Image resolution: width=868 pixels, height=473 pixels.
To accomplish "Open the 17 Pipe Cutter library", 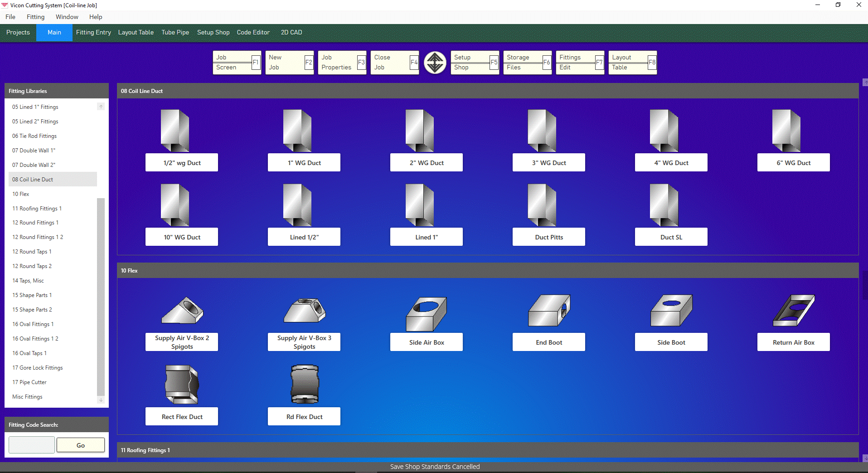I will point(29,382).
